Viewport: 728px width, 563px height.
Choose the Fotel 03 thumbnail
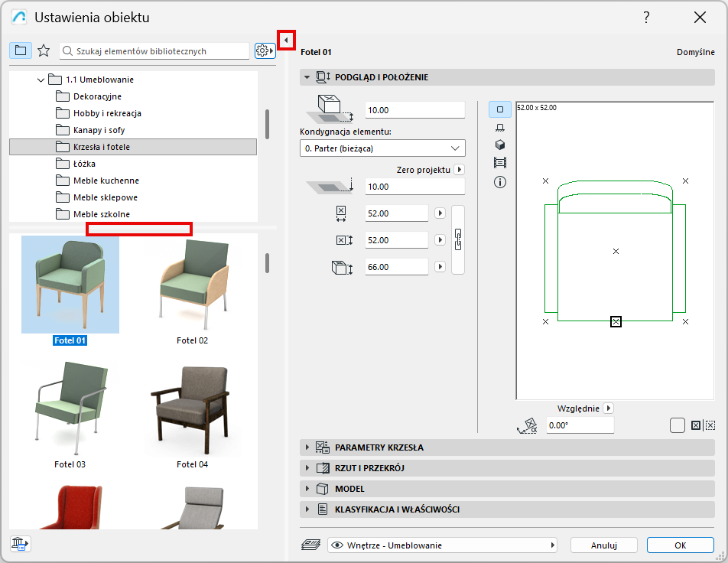click(70, 408)
